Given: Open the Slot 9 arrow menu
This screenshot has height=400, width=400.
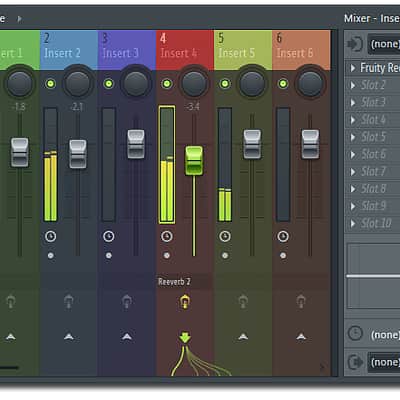Looking at the screenshot, I should tap(353, 206).
